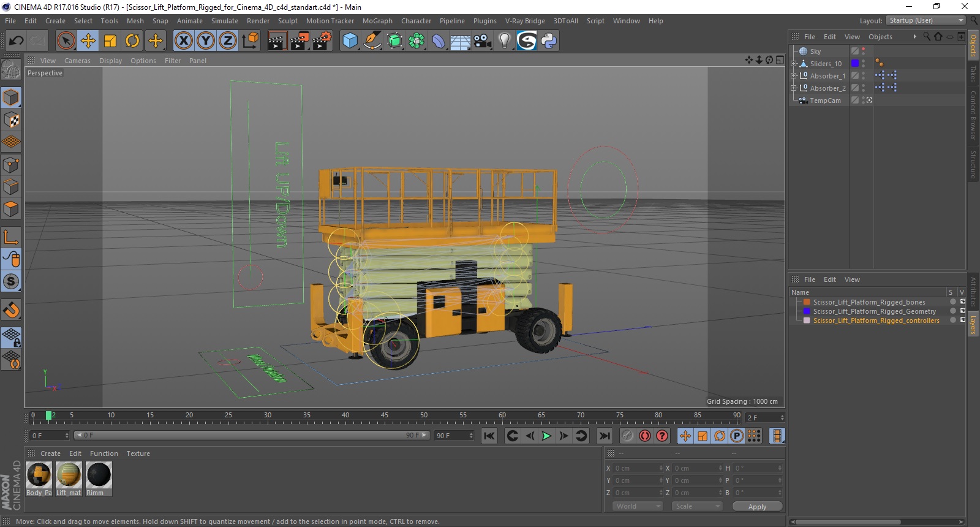This screenshot has height=527, width=980.
Task: Toggle visibility dots of Absorber_1
Action: click(x=864, y=76)
